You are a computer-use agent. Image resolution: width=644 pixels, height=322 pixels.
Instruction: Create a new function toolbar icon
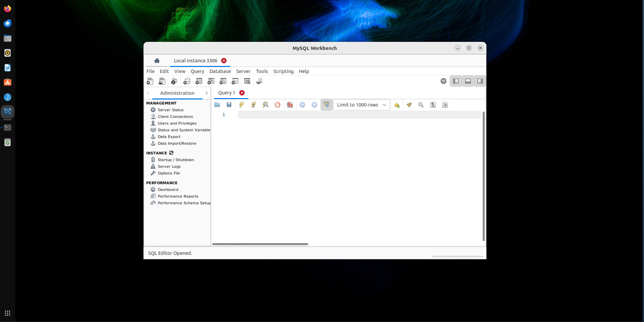click(x=235, y=81)
